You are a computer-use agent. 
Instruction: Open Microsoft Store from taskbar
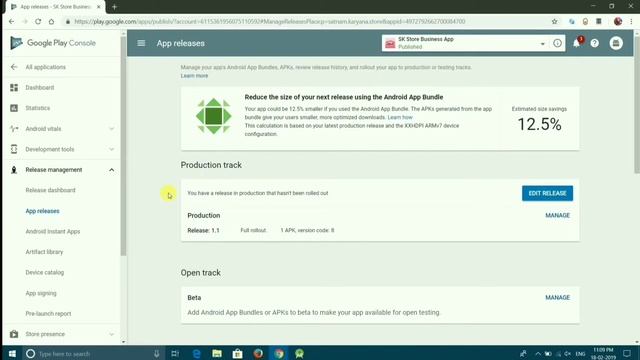(238, 353)
